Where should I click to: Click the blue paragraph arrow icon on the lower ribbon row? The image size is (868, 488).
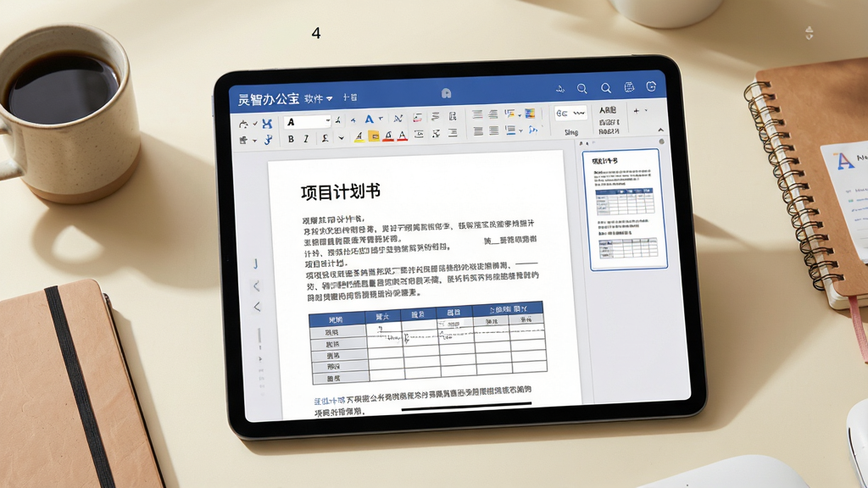point(532,130)
